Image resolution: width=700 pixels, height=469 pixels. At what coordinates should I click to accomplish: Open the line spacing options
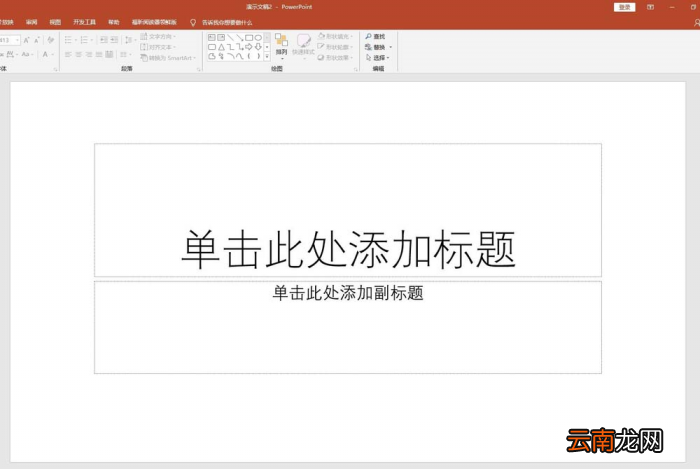click(130, 40)
